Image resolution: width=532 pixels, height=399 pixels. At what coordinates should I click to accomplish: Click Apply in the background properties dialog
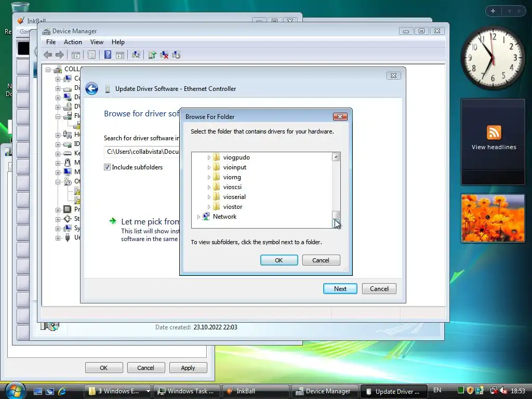point(188,368)
